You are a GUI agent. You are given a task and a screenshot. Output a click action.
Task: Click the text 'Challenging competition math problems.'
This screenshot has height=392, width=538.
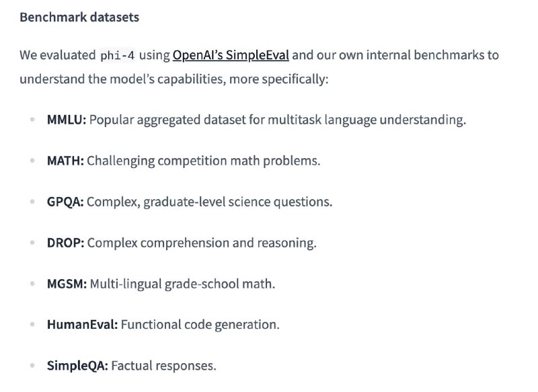[204, 161]
